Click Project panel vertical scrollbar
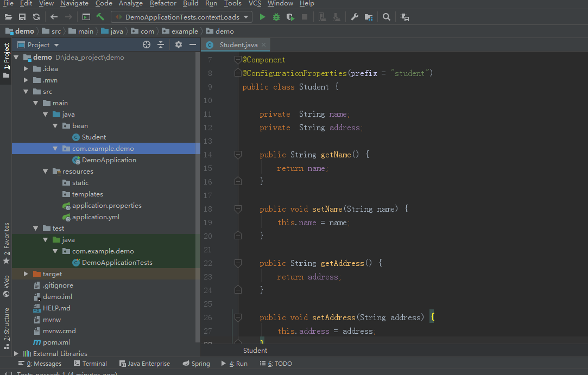The height and width of the screenshot is (375, 588). pos(198,197)
